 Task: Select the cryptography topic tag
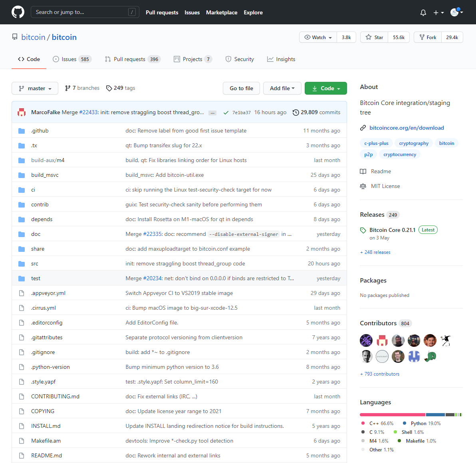[414, 143]
